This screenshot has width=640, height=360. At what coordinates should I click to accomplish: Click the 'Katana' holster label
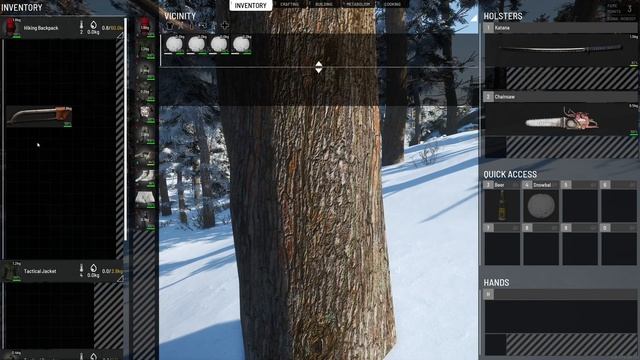coord(502,28)
